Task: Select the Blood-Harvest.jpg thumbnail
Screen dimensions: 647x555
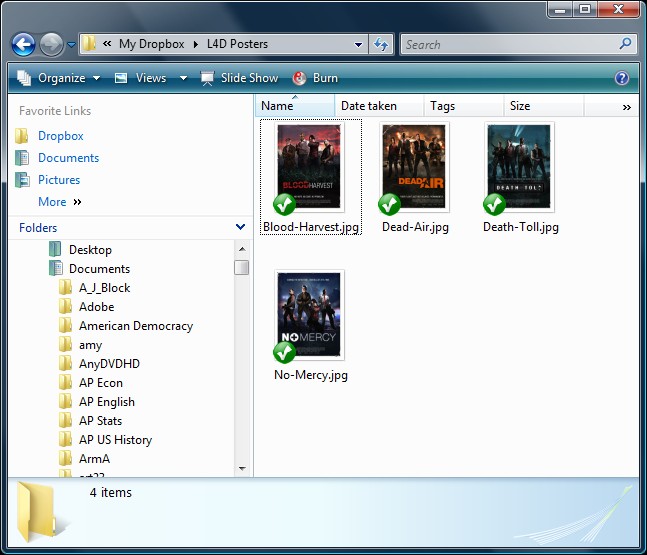Action: pos(309,166)
